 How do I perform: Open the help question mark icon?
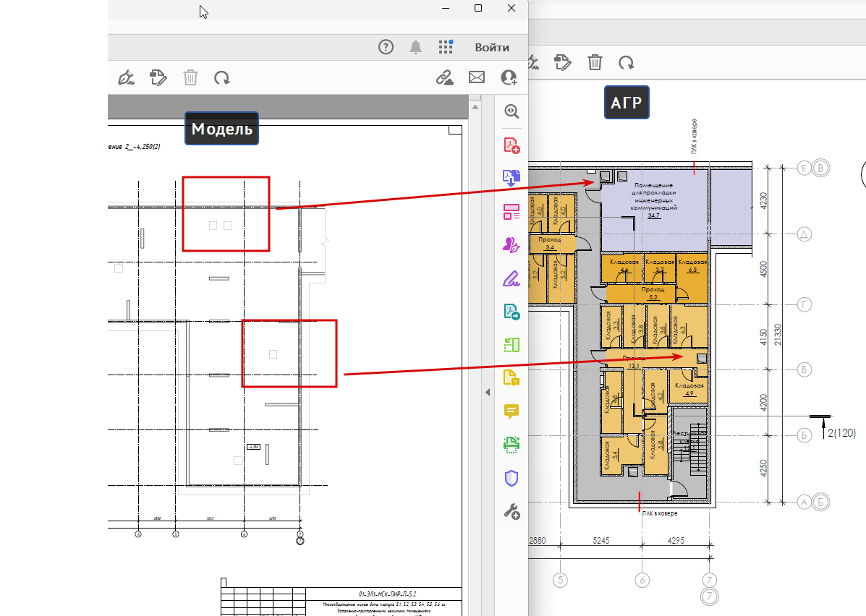pos(386,47)
